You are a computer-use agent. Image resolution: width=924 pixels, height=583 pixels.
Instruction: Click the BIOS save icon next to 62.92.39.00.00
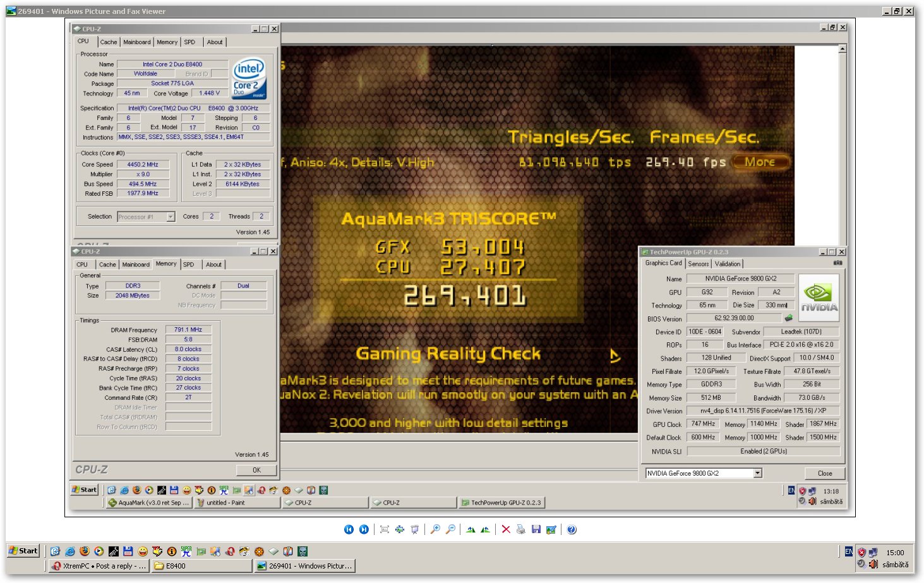(x=788, y=318)
